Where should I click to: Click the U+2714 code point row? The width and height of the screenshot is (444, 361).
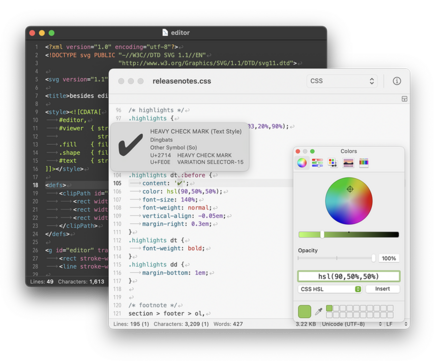click(x=191, y=155)
